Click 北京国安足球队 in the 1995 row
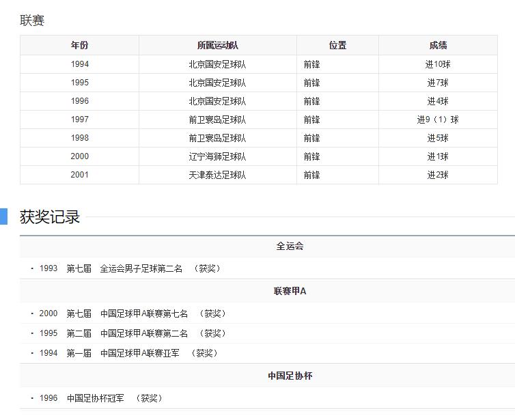Screen dimensions: 515x420 tap(217, 83)
